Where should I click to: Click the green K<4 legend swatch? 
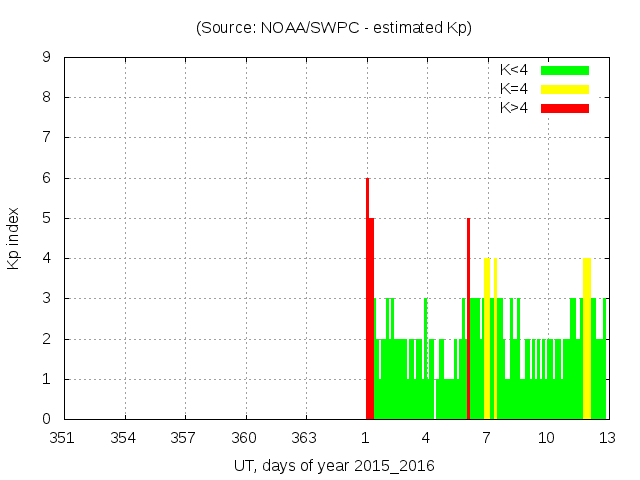click(565, 70)
